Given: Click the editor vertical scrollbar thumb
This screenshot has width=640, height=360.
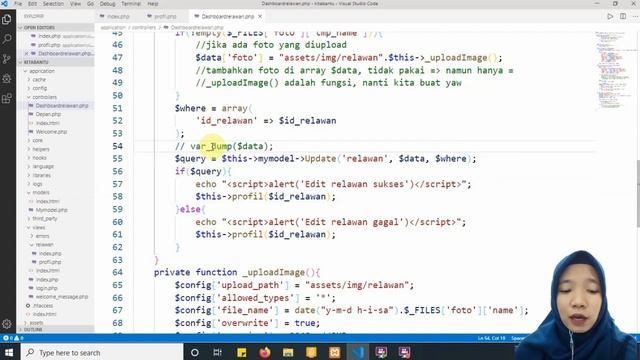Looking at the screenshot, I should click(638, 193).
